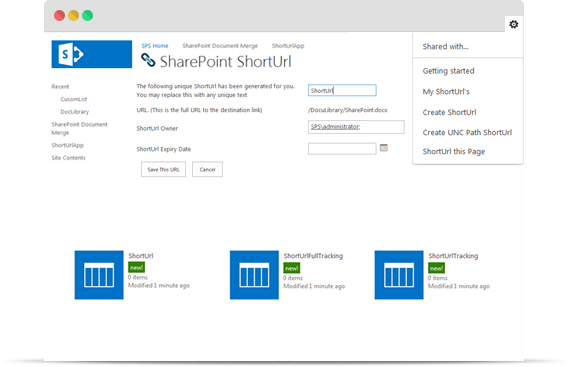Open DocLibrary in the sidebar
Viewport: 569px width, 367px height.
[x=74, y=112]
